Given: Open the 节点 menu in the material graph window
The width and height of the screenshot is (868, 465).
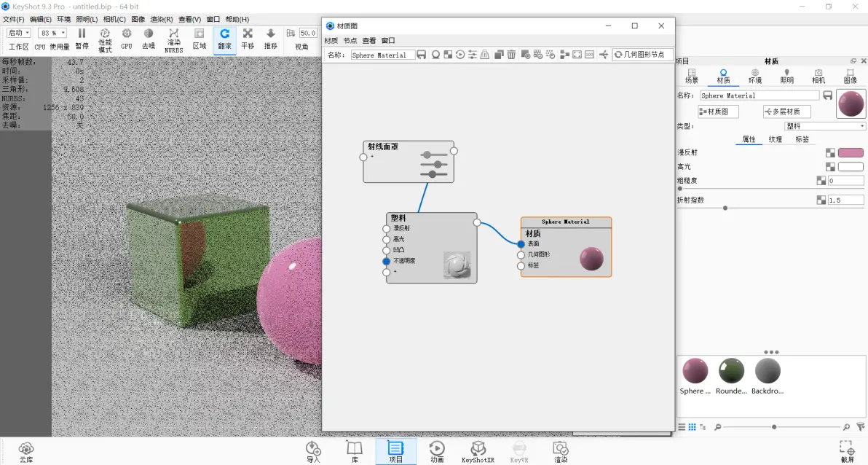Looking at the screenshot, I should tap(350, 41).
